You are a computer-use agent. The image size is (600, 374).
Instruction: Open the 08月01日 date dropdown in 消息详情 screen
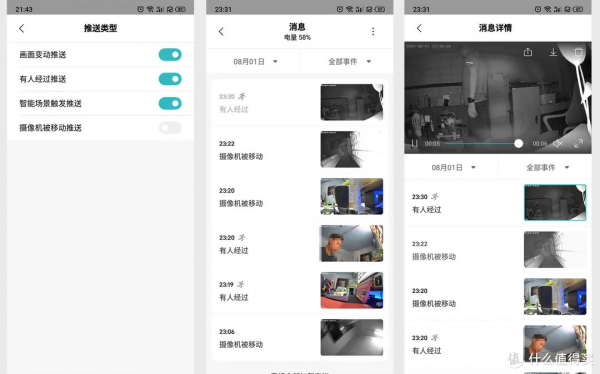point(453,168)
